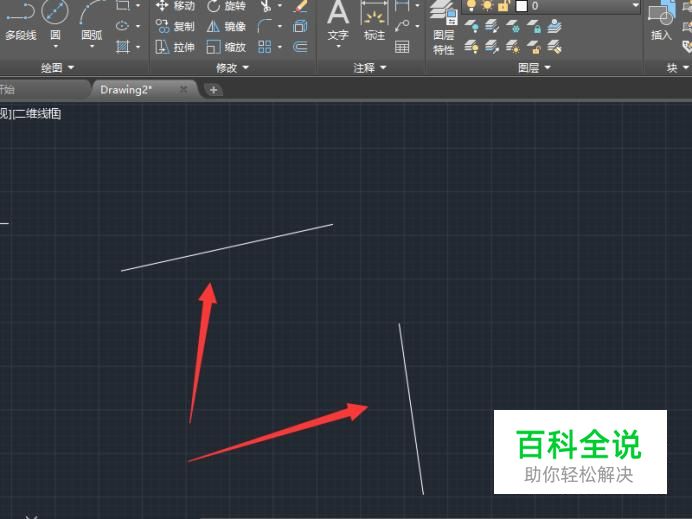Select the Array tool icon
The height and width of the screenshot is (519, 692).
click(x=265, y=47)
